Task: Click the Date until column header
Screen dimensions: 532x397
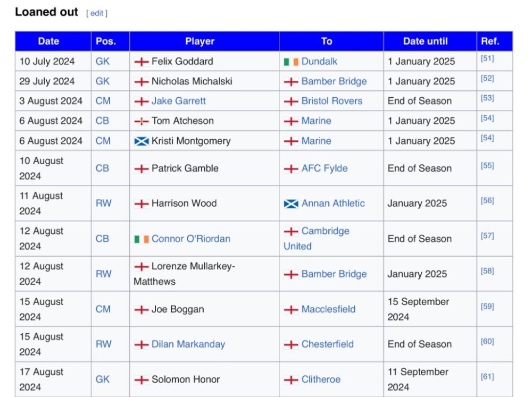Action: 425,41
